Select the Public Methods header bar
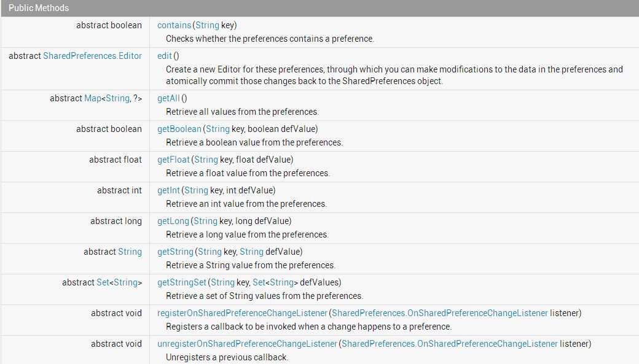 coord(319,8)
